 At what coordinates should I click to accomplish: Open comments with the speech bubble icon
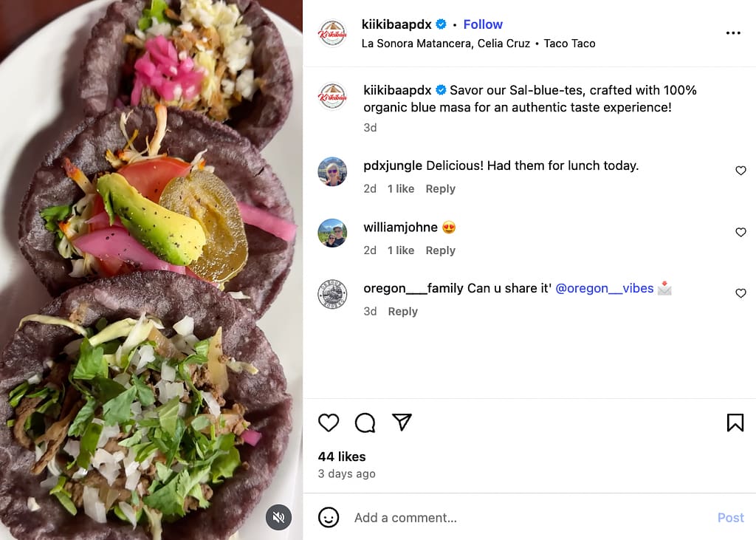click(x=365, y=423)
